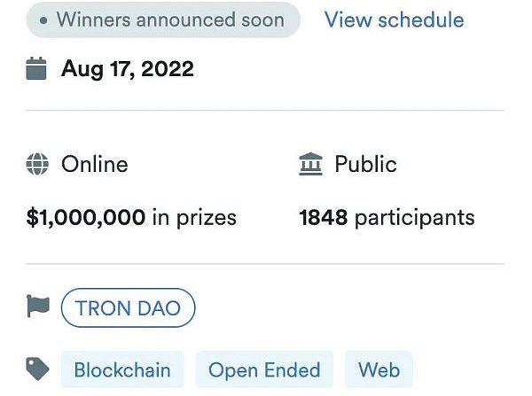Click the calendar icon beside Aug 17, 2022
The width and height of the screenshot is (532, 396).
point(36,68)
